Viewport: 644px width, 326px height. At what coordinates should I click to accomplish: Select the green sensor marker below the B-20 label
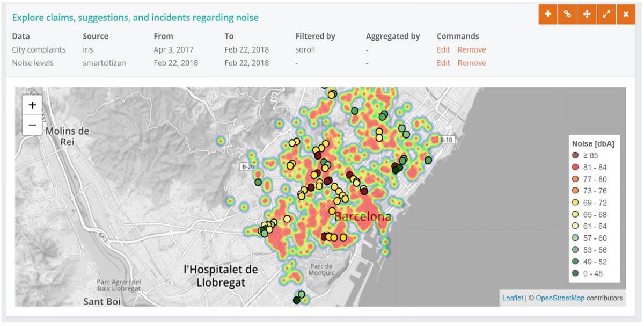258,183
